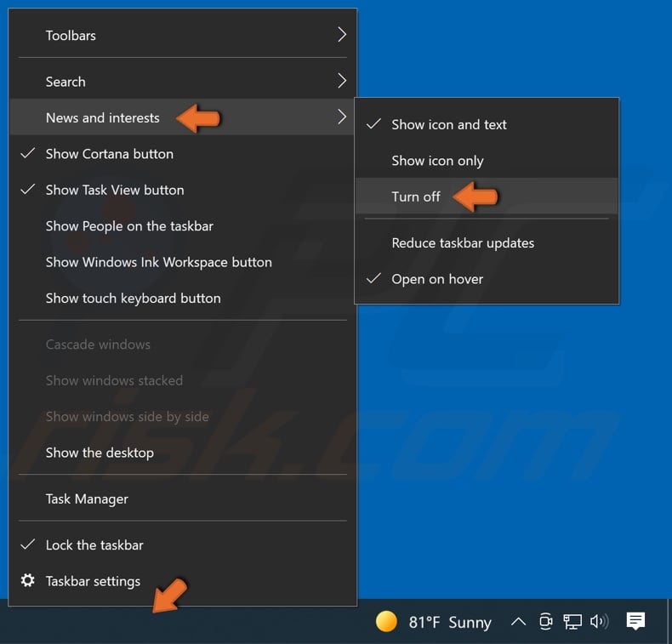Image resolution: width=672 pixels, height=644 pixels.
Task: Toggle Open on hover option
Action: (487, 279)
